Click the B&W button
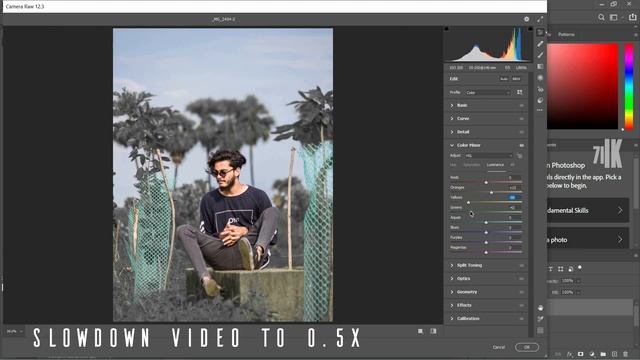 click(516, 79)
